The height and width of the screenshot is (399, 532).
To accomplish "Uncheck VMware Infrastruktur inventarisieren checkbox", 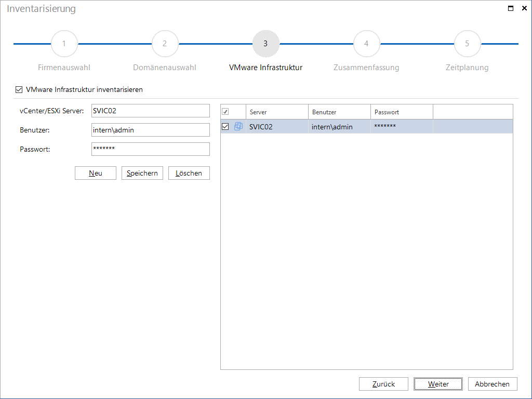I will [x=19, y=89].
